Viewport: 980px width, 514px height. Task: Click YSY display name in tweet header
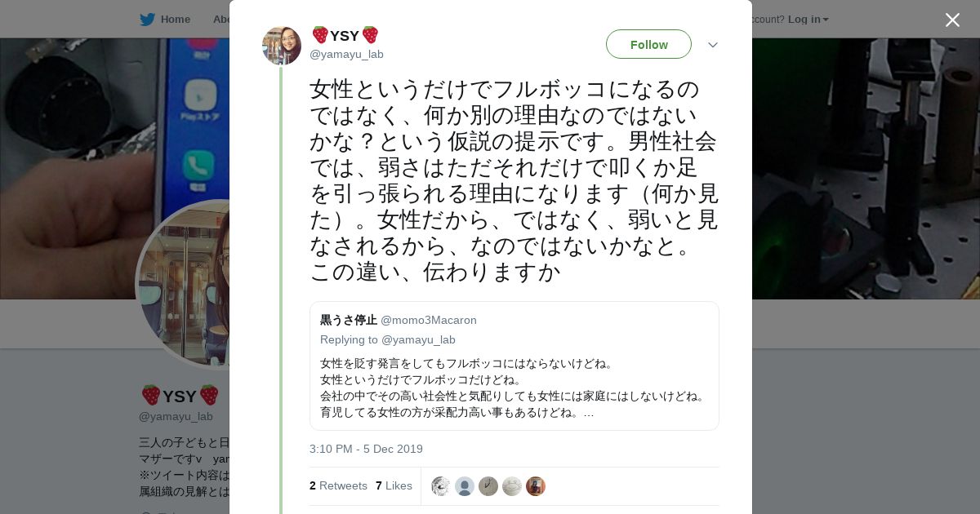click(345, 36)
